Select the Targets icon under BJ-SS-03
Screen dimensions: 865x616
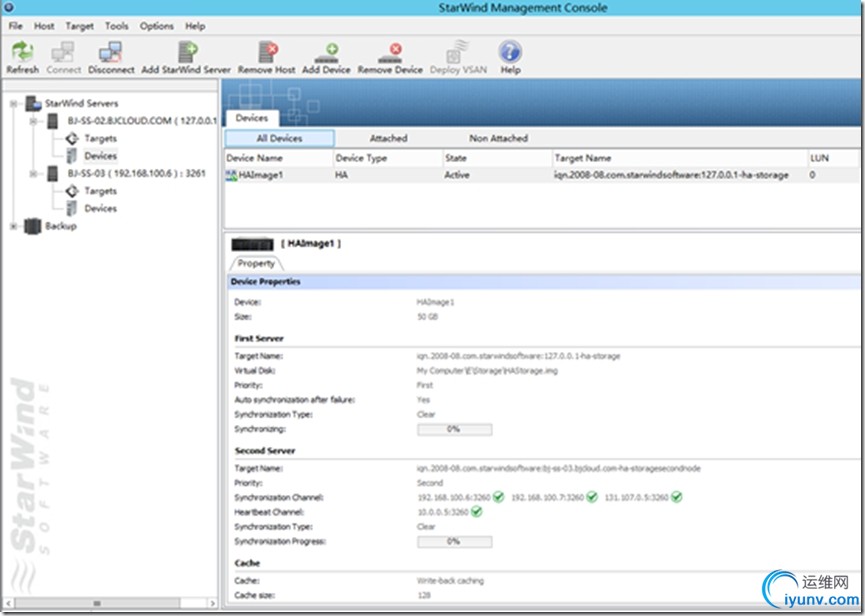tap(72, 191)
